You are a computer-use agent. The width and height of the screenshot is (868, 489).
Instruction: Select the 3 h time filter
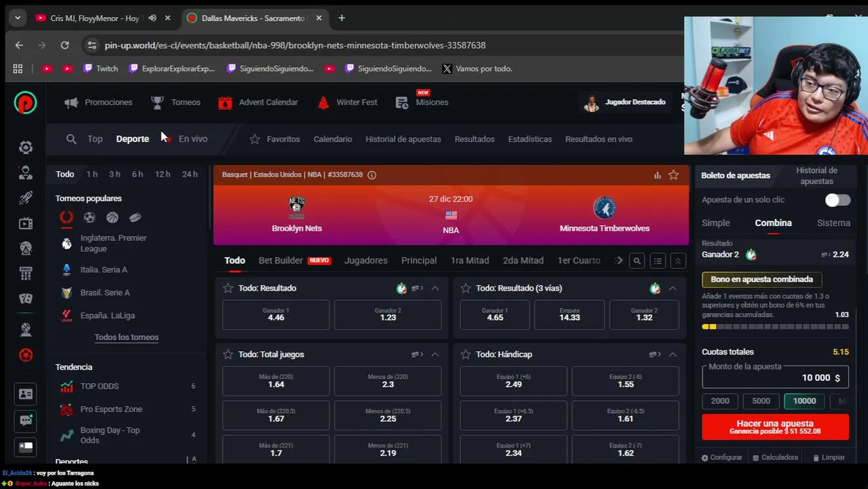115,175
